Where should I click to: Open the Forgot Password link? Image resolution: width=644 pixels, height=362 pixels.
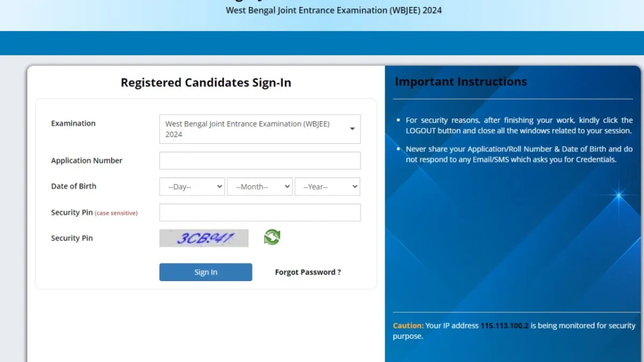pyautogui.click(x=308, y=272)
